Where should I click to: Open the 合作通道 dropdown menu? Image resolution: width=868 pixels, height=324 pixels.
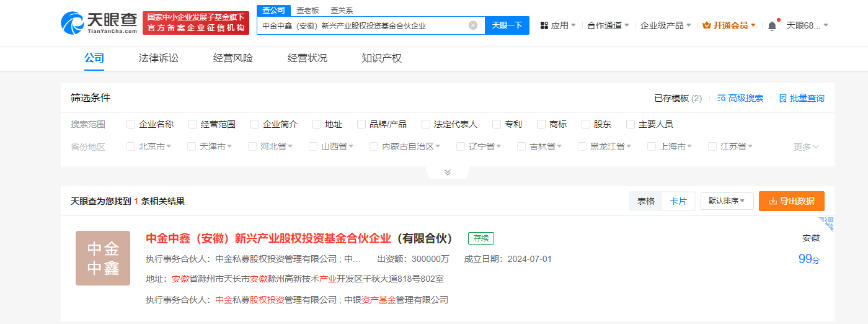tap(608, 25)
